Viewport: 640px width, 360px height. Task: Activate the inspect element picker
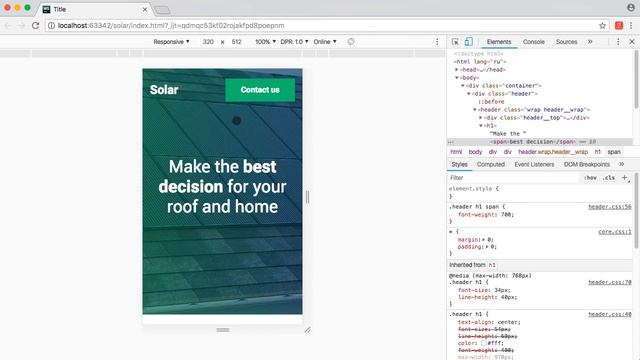click(x=455, y=42)
